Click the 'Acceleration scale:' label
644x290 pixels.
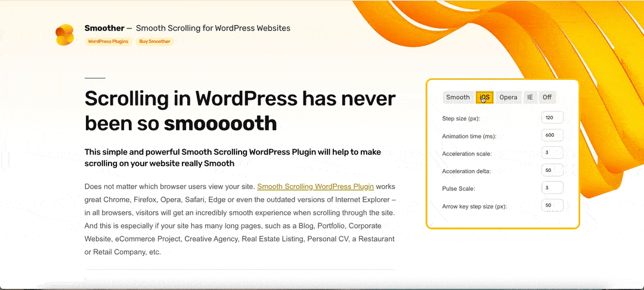[466, 154]
